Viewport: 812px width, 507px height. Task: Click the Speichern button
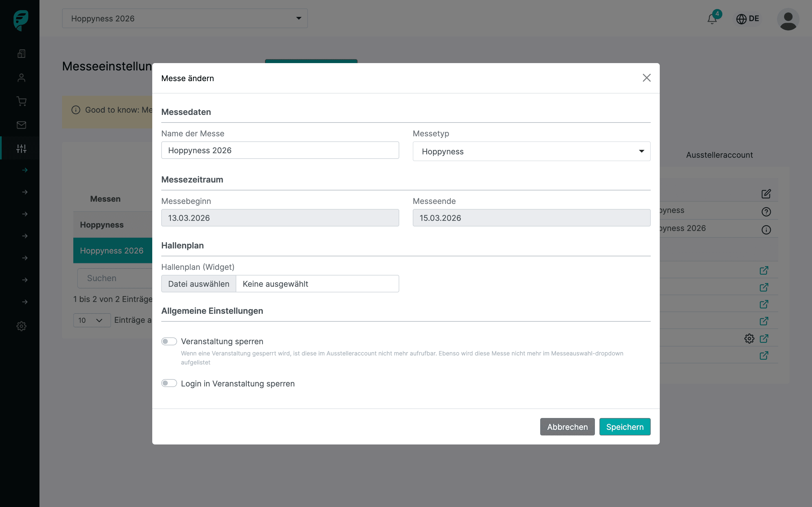[625, 426]
